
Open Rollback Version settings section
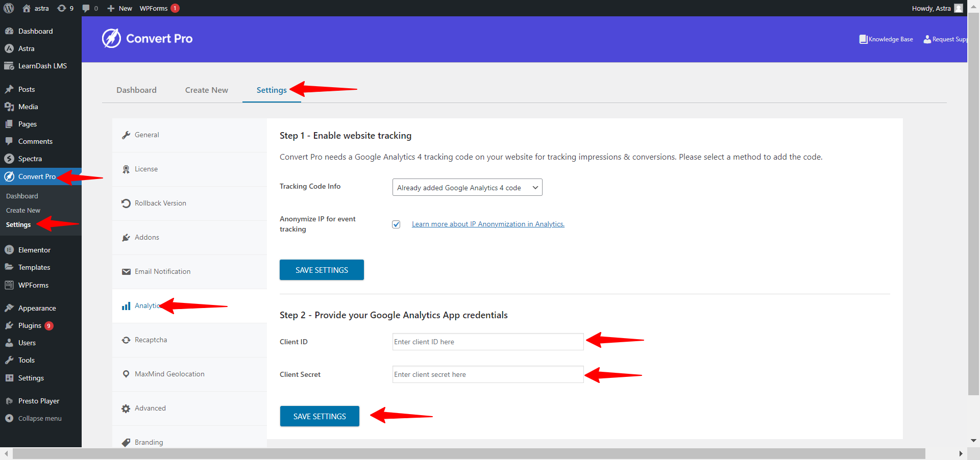pos(189,203)
